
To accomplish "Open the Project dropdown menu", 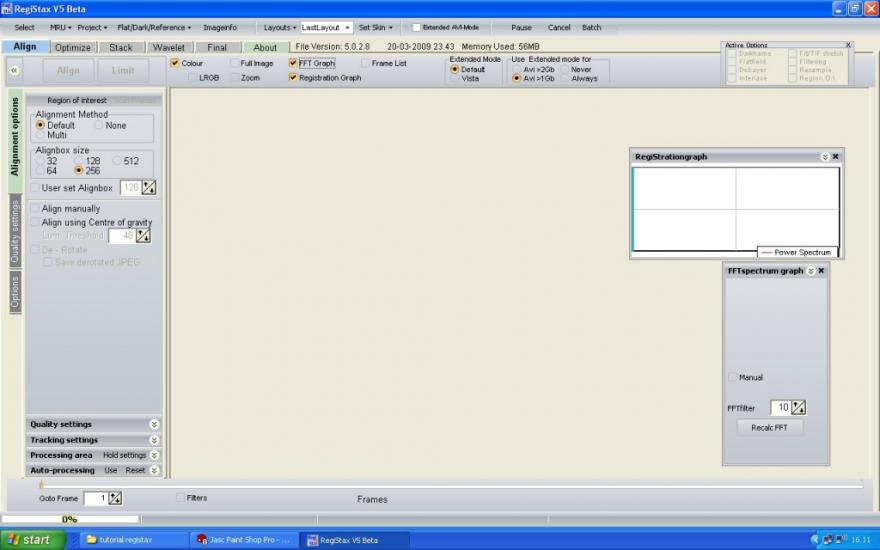I will (92, 28).
